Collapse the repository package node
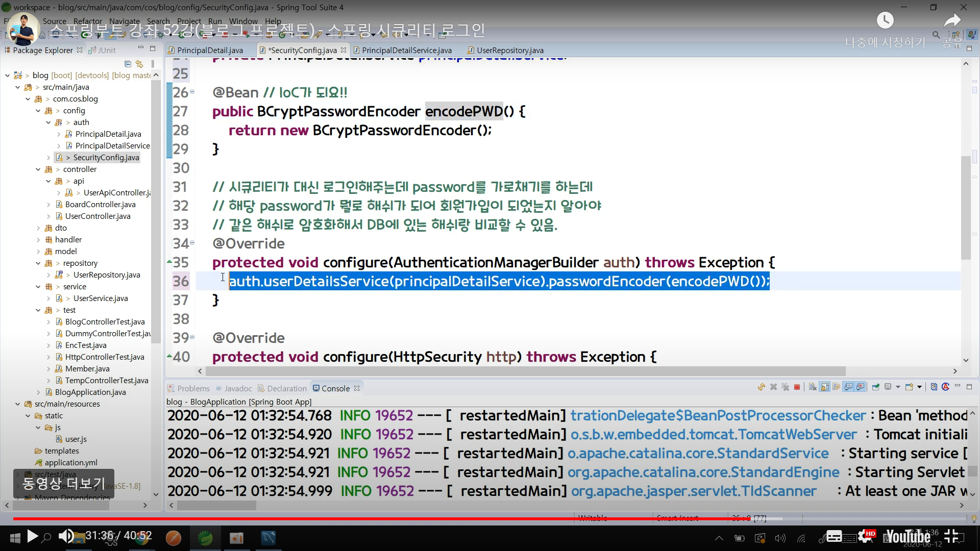Viewport: 980px width, 551px height. pyautogui.click(x=38, y=263)
